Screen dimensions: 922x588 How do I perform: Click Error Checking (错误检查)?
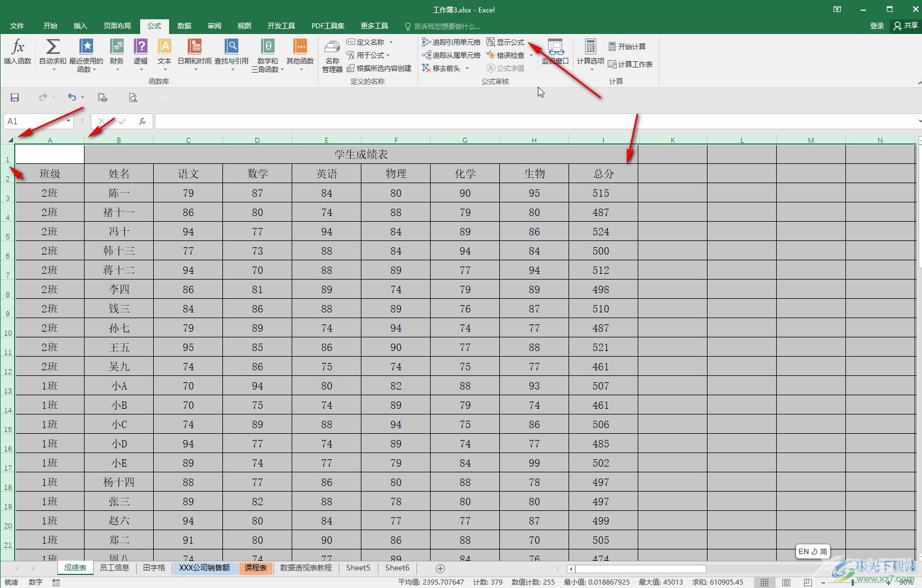(505, 55)
